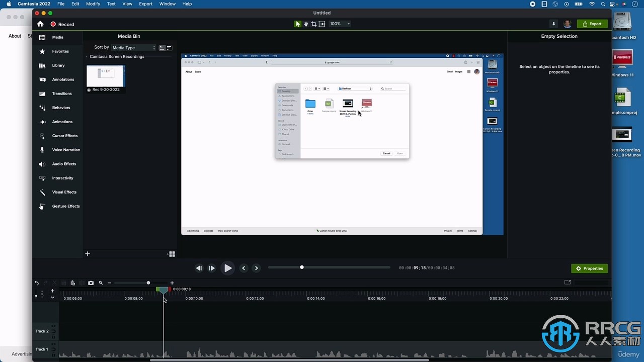Toggle sort order icon in Media Bin
Viewport: 644px width, 362px height.
[162, 48]
